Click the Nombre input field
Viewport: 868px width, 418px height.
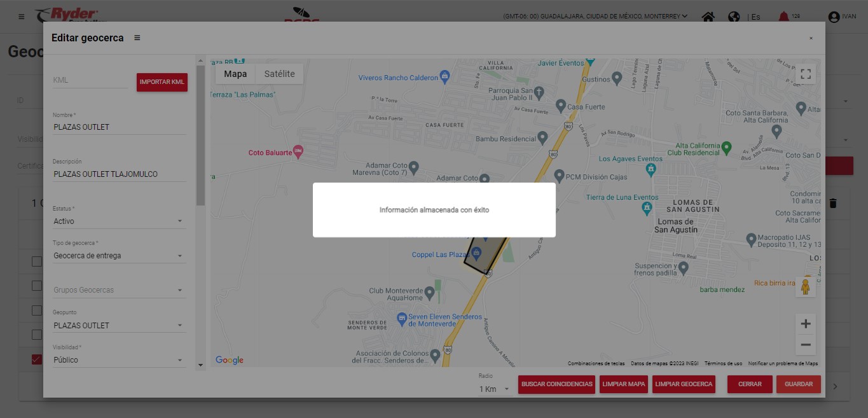click(x=119, y=127)
